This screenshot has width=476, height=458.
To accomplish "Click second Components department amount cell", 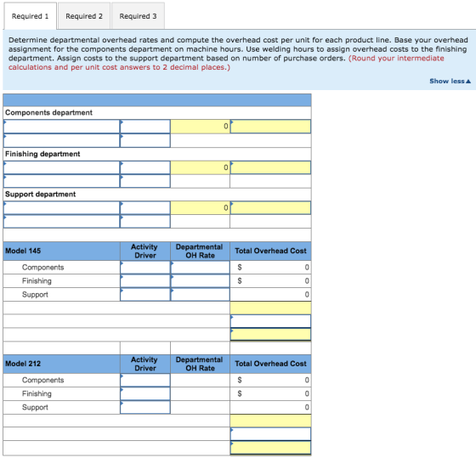I will pyautogui.click(x=145, y=140).
